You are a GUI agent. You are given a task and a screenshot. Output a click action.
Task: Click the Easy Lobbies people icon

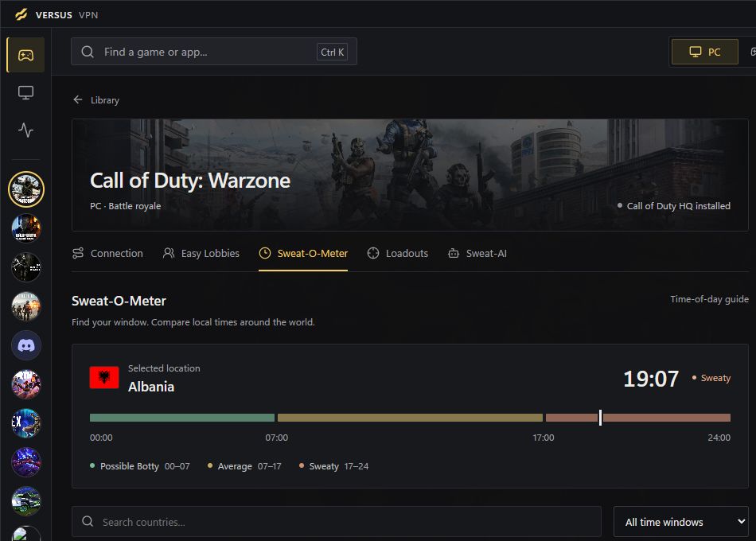[168, 253]
